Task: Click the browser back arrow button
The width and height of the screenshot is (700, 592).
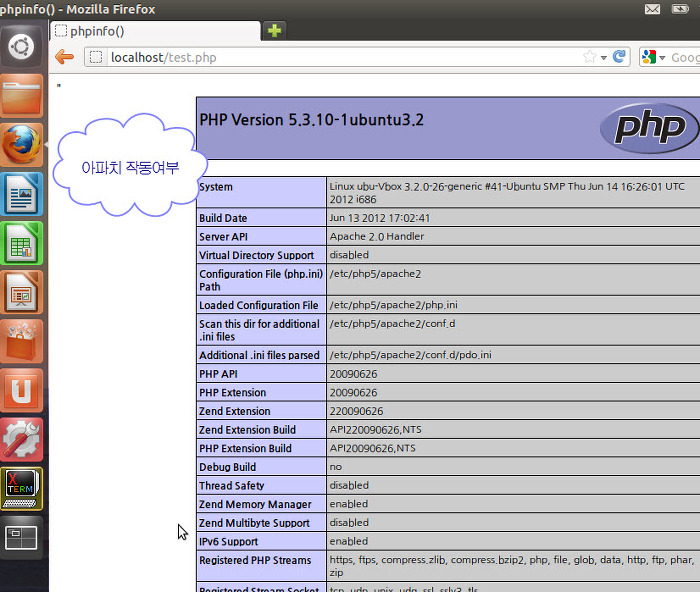Action: click(64, 57)
